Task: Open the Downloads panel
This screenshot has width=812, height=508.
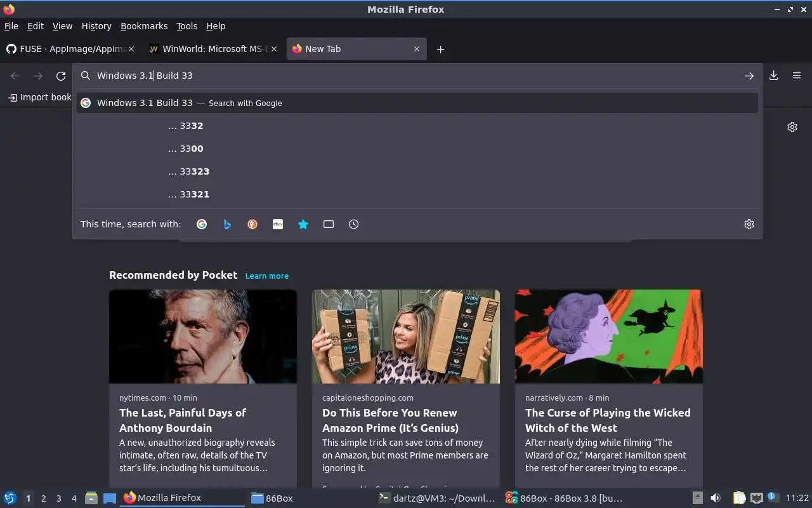Action: pos(774,76)
